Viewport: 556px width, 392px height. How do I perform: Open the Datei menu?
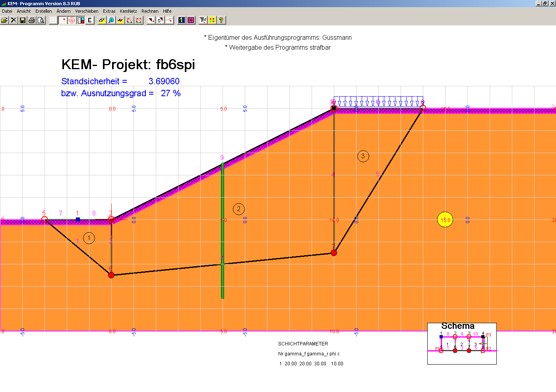[7, 11]
